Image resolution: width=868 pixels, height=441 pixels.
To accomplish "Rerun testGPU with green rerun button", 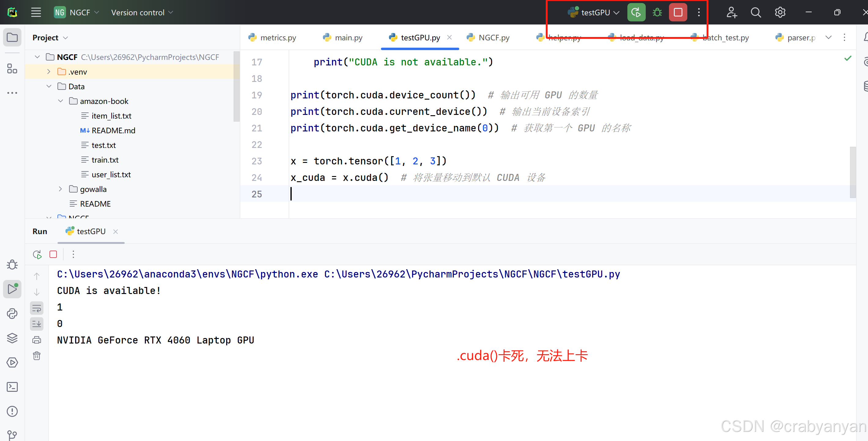I will [636, 13].
